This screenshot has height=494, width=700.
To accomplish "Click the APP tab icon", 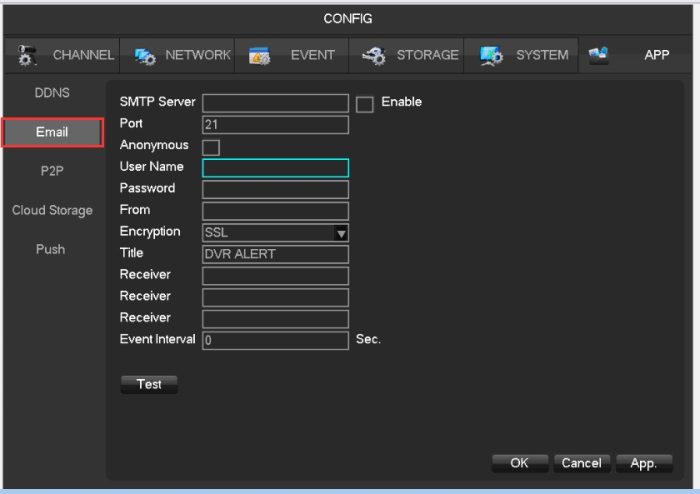I will tap(599, 55).
